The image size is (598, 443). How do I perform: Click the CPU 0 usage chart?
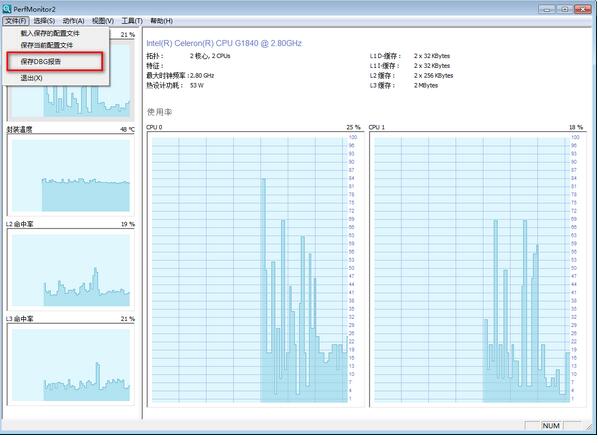[x=256, y=270]
